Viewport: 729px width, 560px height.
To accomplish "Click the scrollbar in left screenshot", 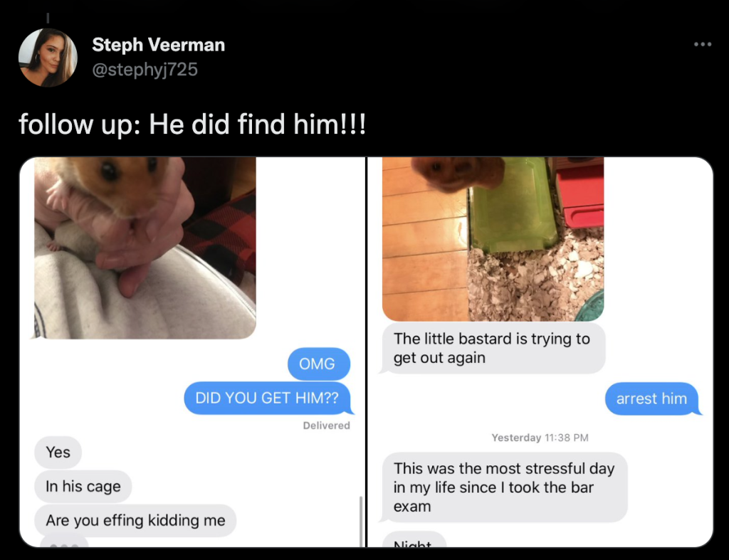I will (x=360, y=522).
